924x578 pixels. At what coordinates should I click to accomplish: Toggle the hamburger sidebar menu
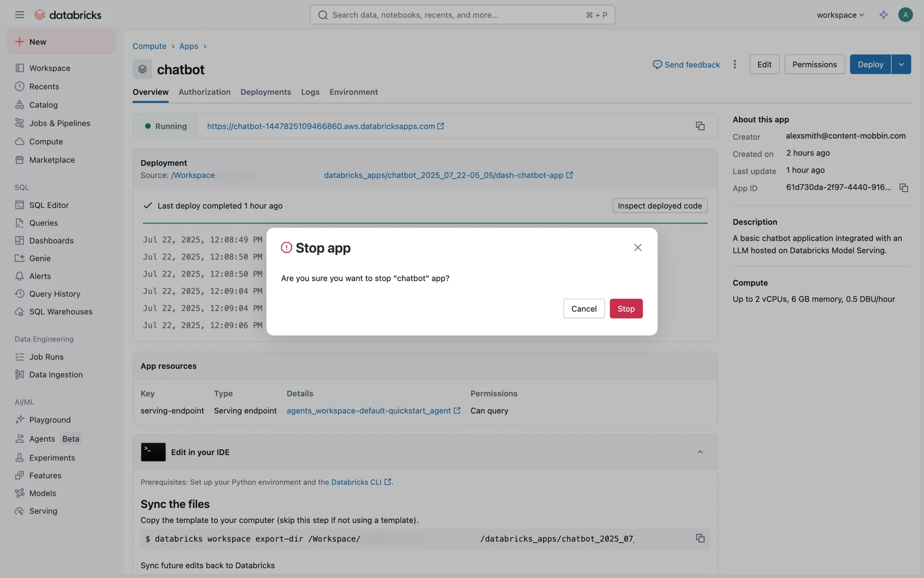pyautogui.click(x=19, y=15)
